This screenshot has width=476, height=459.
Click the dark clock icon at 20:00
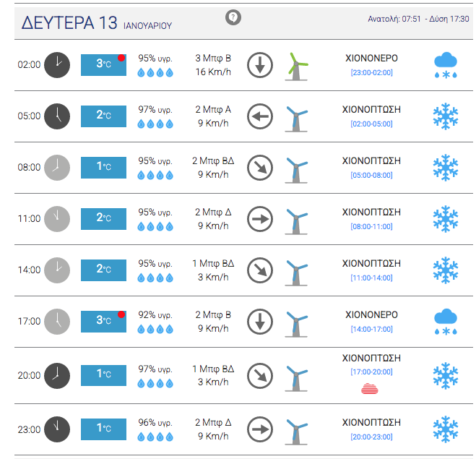click(x=57, y=377)
